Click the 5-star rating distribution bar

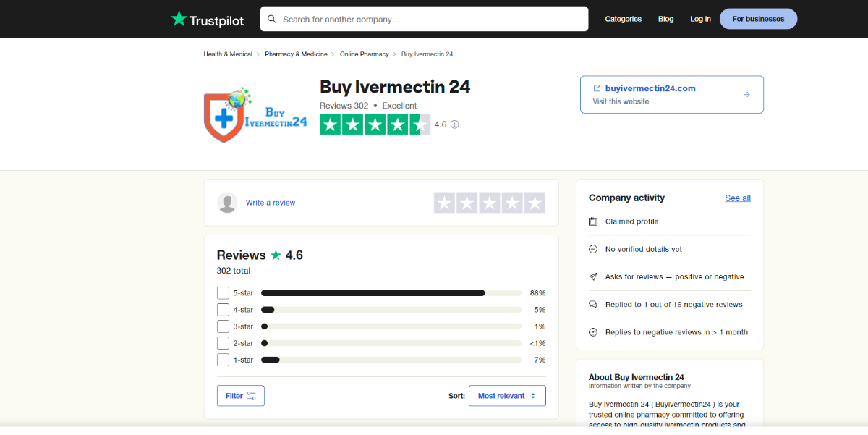(x=391, y=293)
